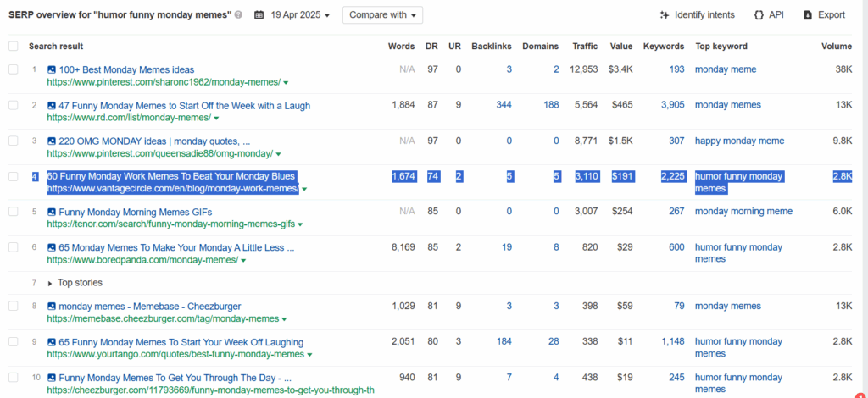Check the box for result 2 rd.com
This screenshot has width=868, height=398.
click(14, 105)
